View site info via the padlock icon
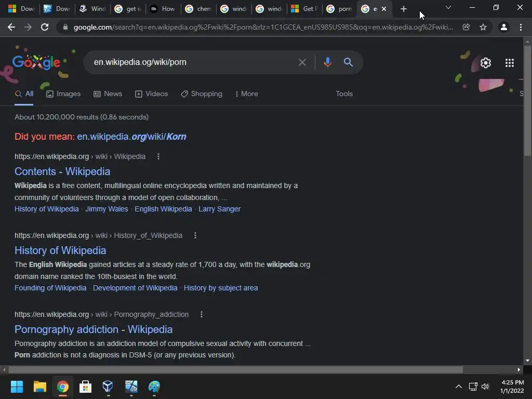 pos(65,27)
